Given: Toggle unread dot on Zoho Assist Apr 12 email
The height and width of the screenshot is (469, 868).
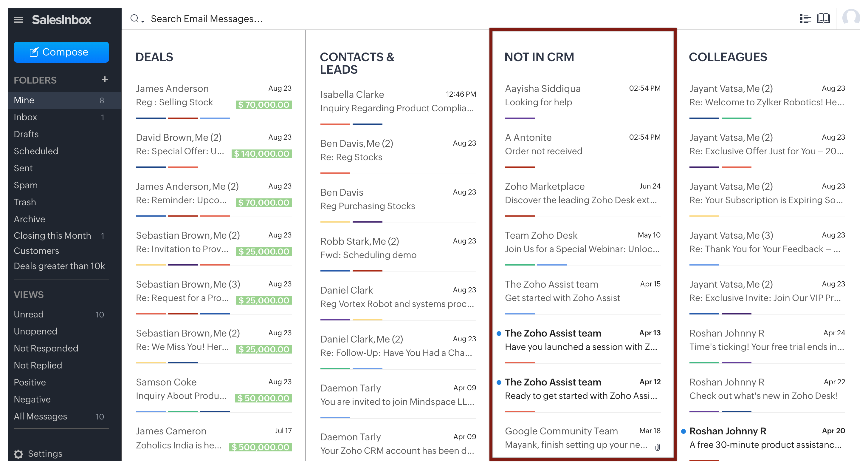Looking at the screenshot, I should pos(499,382).
